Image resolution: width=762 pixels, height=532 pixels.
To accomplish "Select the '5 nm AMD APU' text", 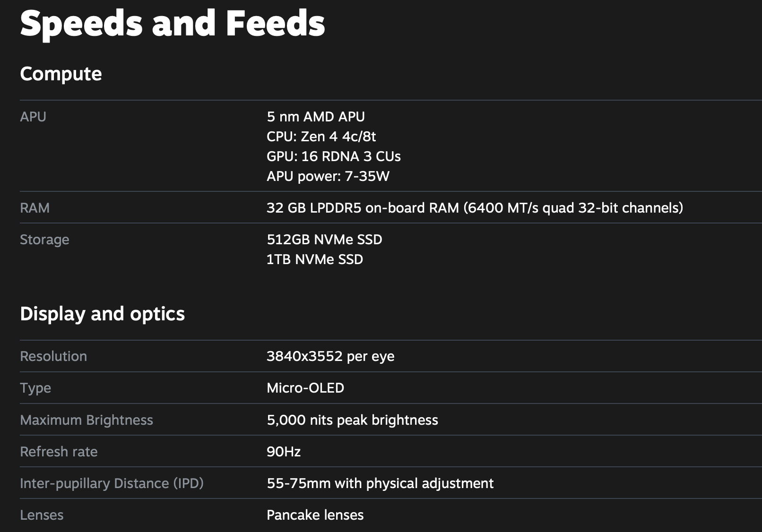I will click(x=315, y=117).
